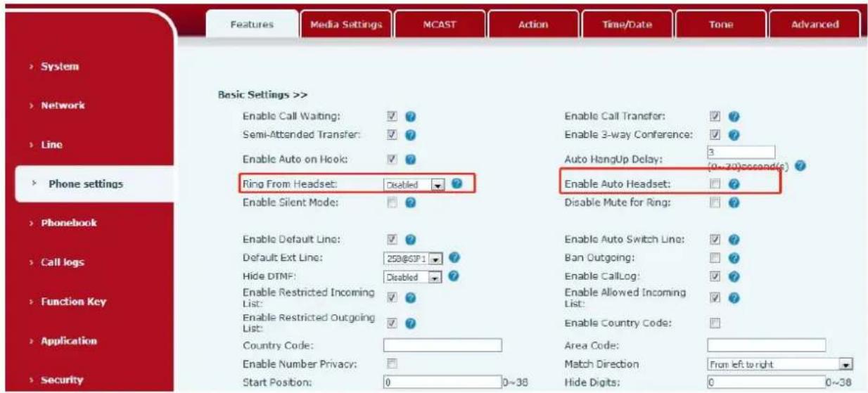Screen dimensions: 868x393
Task: Click help icon for Enable Call Transfer
Action: (733, 116)
